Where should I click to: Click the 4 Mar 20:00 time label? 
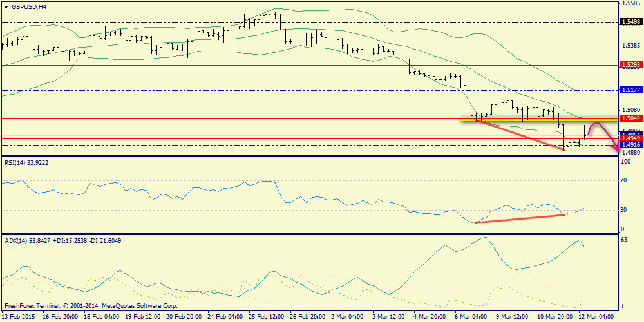(431, 317)
